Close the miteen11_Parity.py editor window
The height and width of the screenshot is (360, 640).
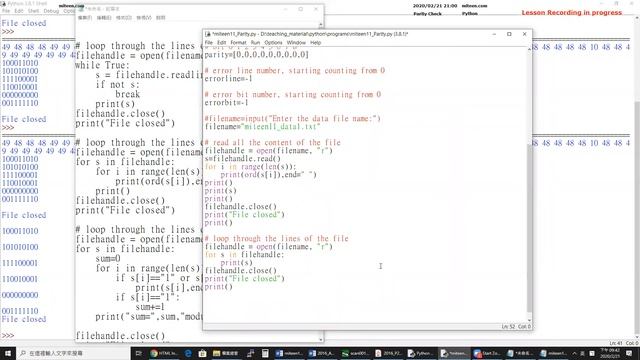tap(524, 34)
